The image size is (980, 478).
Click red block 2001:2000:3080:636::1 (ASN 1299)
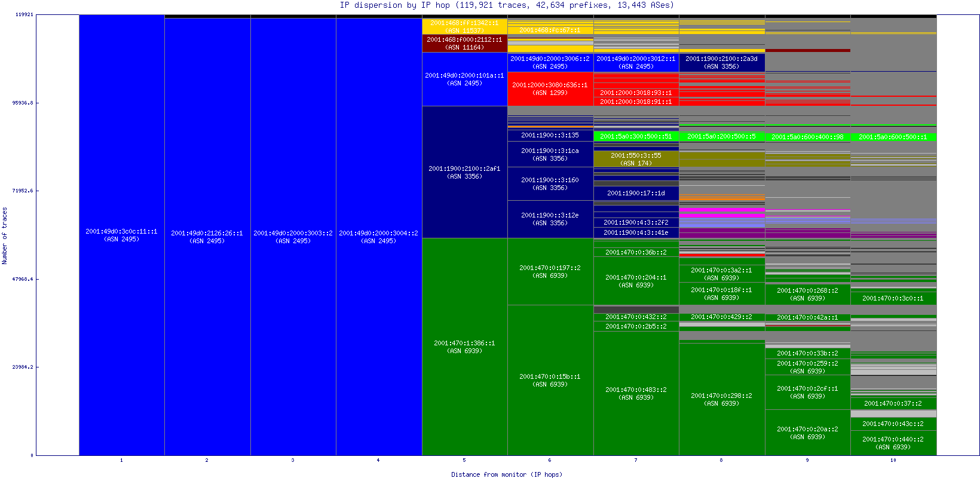coord(550,89)
